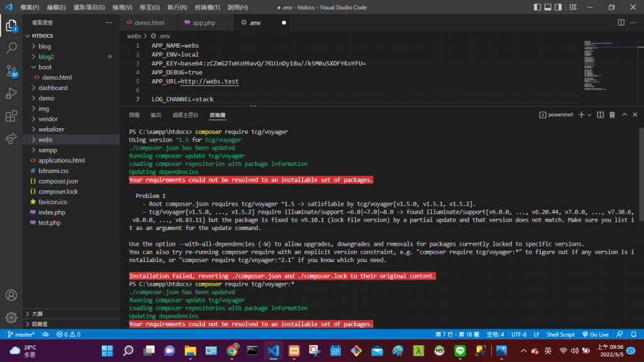Toggle the primary side bar layout icon

(x=537, y=7)
